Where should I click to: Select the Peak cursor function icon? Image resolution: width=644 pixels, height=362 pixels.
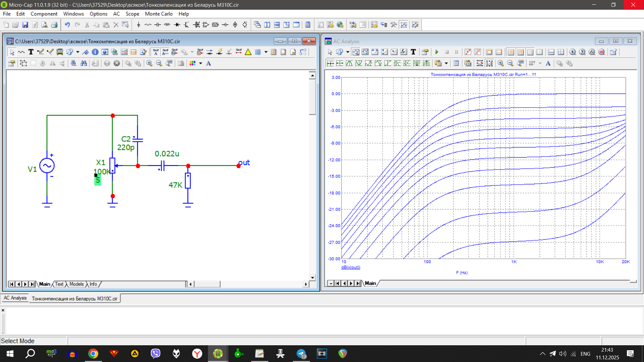point(349,63)
